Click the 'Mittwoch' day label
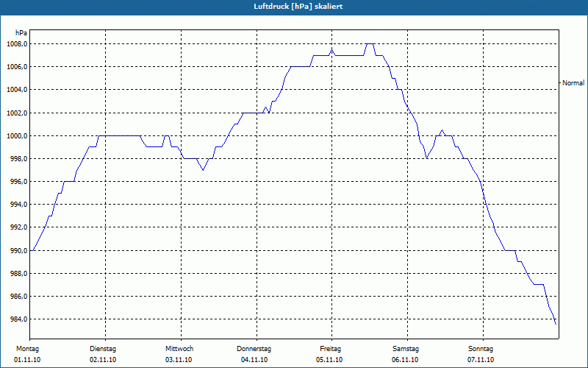Image resolution: width=588 pixels, height=368 pixels. tap(179, 349)
